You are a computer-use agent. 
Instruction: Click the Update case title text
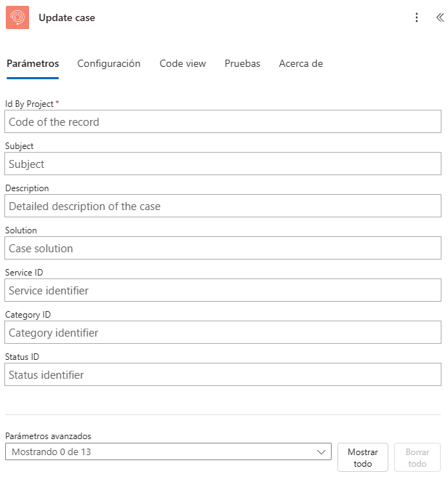[67, 18]
